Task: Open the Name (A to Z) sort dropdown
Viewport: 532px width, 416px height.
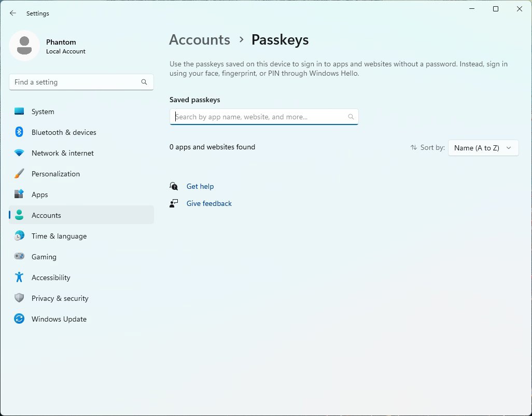Action: click(x=483, y=147)
